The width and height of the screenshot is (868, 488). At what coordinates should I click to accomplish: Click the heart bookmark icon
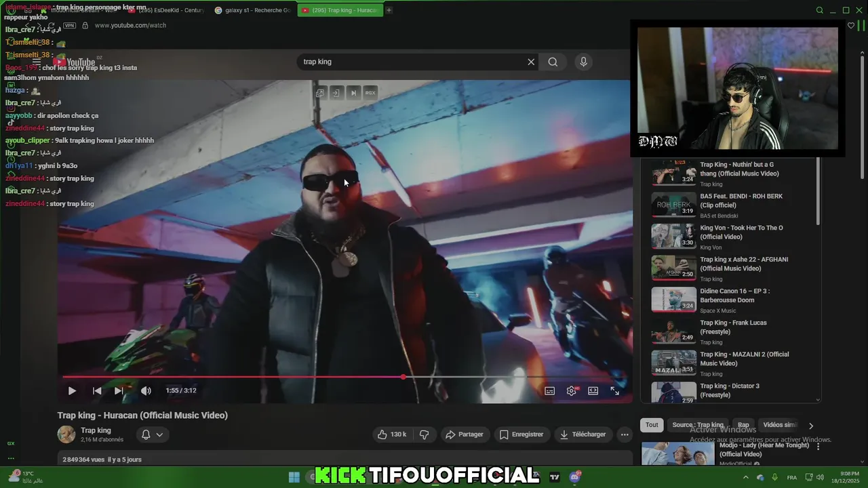coord(851,26)
